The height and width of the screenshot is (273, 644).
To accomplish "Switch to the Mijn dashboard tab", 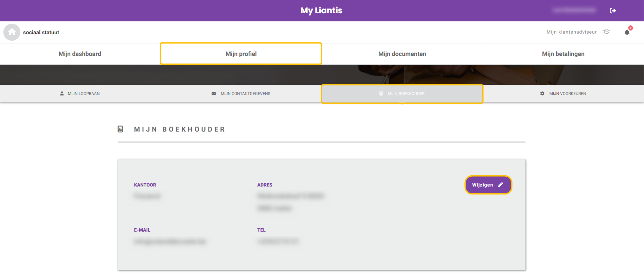I will [80, 54].
